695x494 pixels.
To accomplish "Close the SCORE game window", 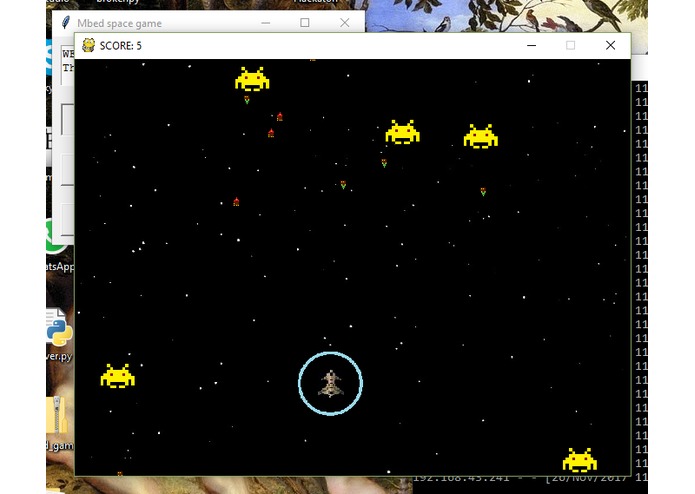I will point(610,45).
